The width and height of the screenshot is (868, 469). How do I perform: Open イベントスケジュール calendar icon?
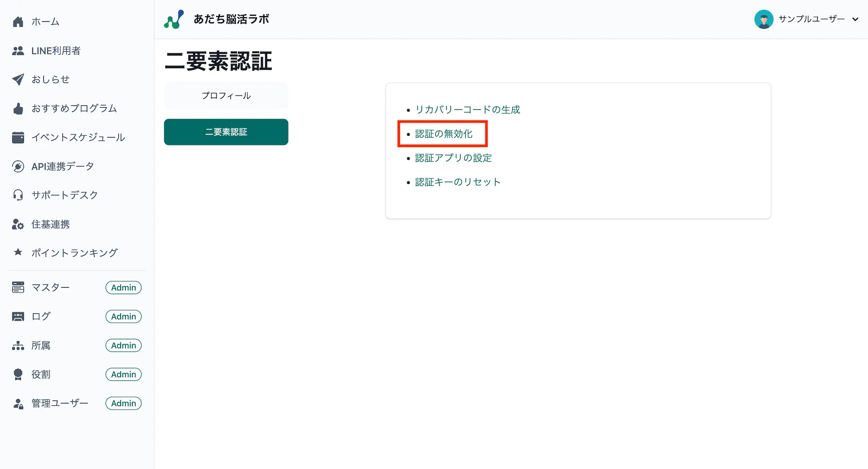[18, 137]
